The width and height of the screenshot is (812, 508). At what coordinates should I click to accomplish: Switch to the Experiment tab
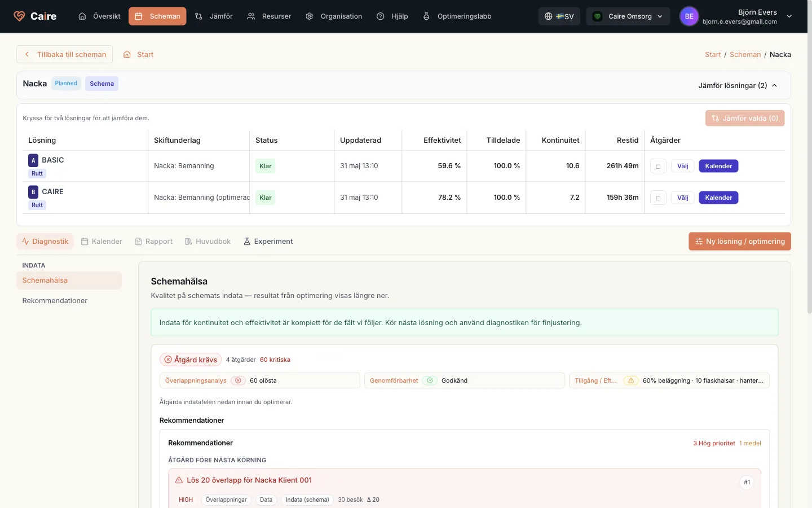click(268, 242)
